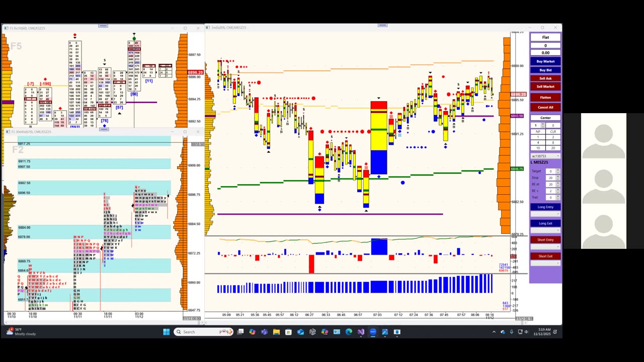Open dropdown below Long Entry
The image size is (644, 362).
tap(545, 214)
